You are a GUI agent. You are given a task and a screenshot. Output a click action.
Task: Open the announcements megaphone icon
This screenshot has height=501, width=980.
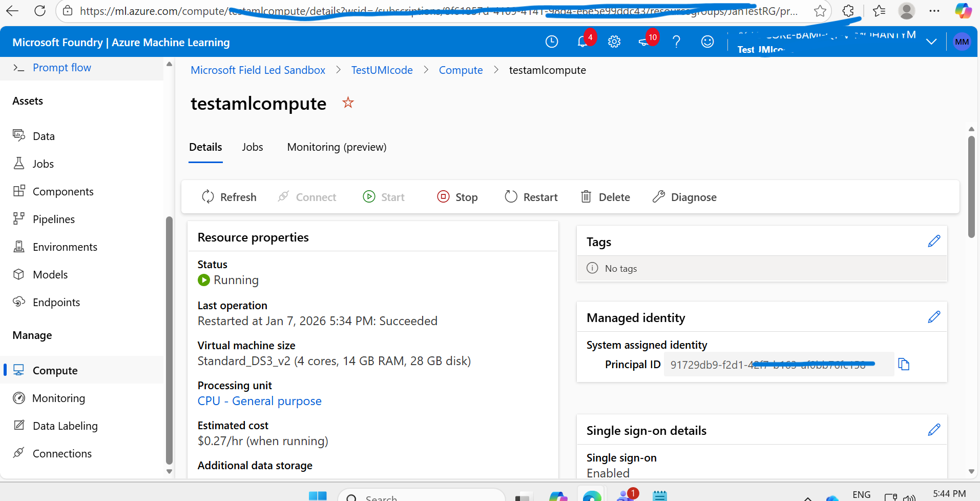point(644,42)
